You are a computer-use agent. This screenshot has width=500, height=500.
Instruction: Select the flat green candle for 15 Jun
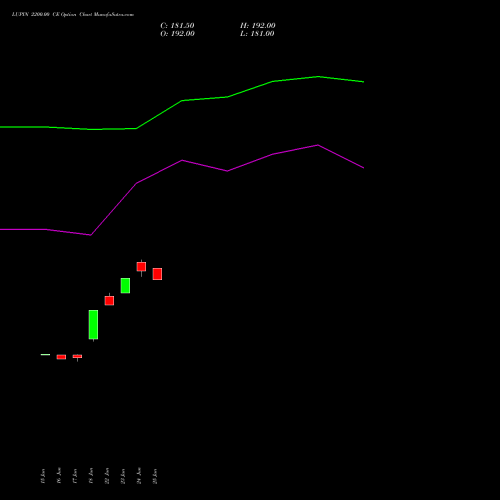click(x=45, y=355)
